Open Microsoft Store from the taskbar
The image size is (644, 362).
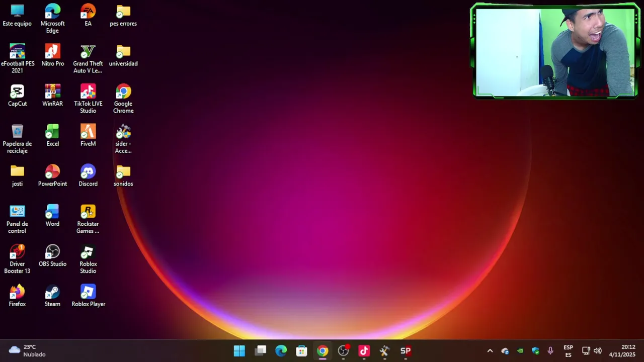pos(301,351)
